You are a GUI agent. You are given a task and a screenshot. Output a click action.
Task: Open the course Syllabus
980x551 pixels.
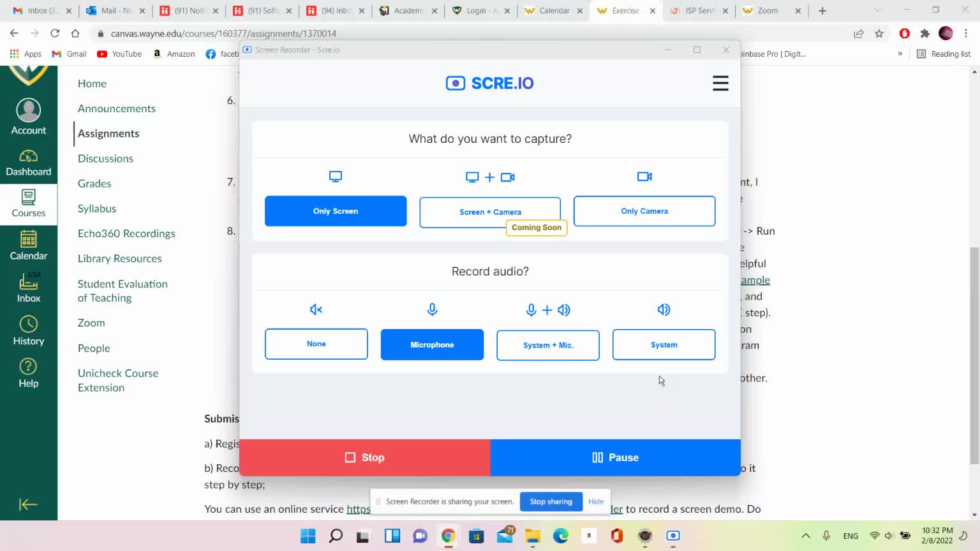(x=97, y=209)
